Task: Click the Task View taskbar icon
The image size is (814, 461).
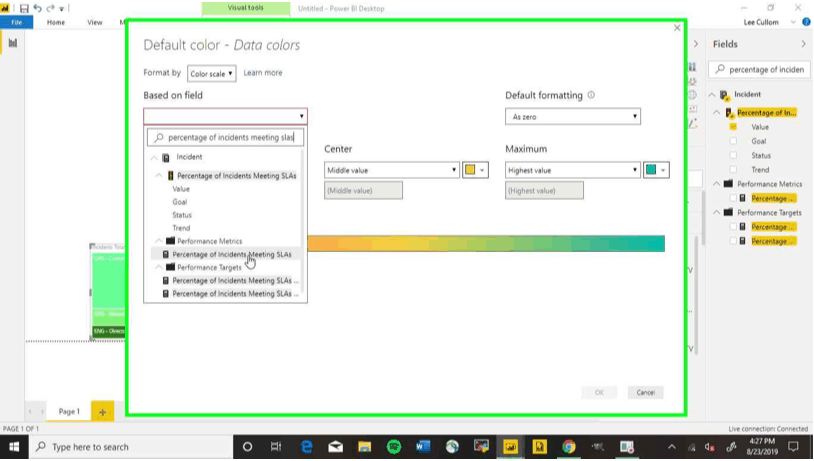Action: (276, 446)
